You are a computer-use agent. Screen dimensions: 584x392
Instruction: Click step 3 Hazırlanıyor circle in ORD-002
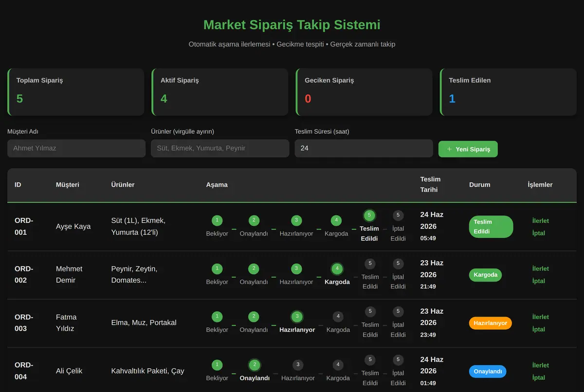(x=296, y=268)
